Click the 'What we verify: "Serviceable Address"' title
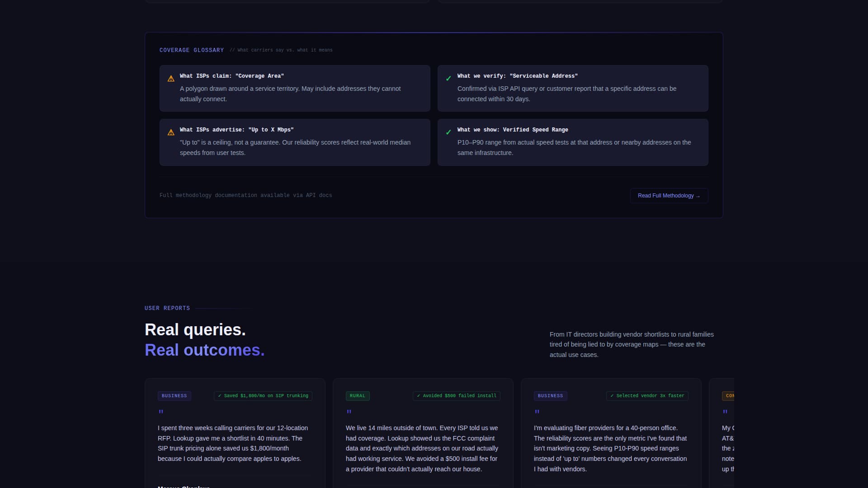868x488 pixels. pyautogui.click(x=518, y=76)
